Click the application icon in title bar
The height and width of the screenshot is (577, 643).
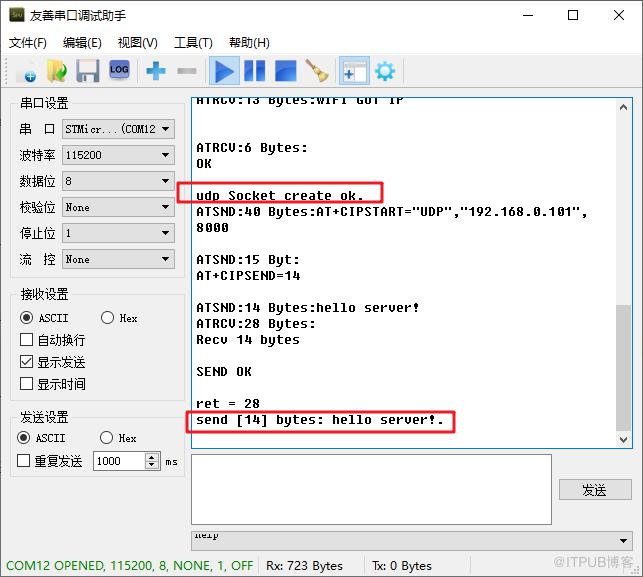[x=17, y=15]
